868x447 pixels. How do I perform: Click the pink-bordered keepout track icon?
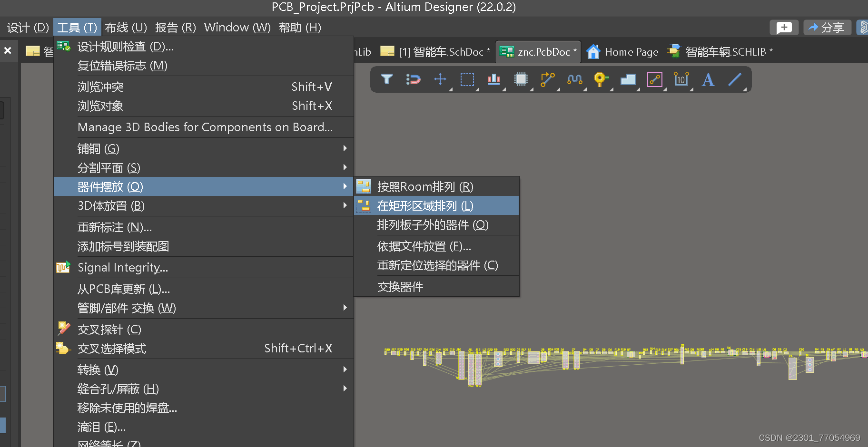[x=655, y=79]
